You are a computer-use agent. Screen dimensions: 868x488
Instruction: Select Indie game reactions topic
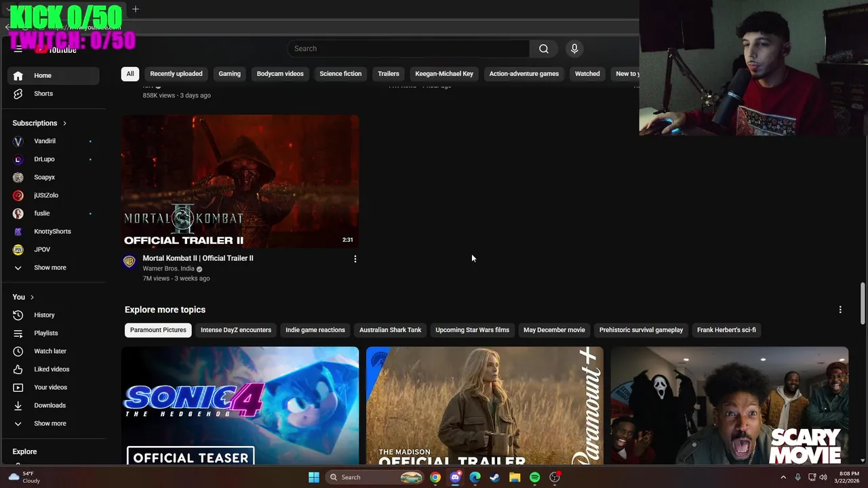[315, 330]
